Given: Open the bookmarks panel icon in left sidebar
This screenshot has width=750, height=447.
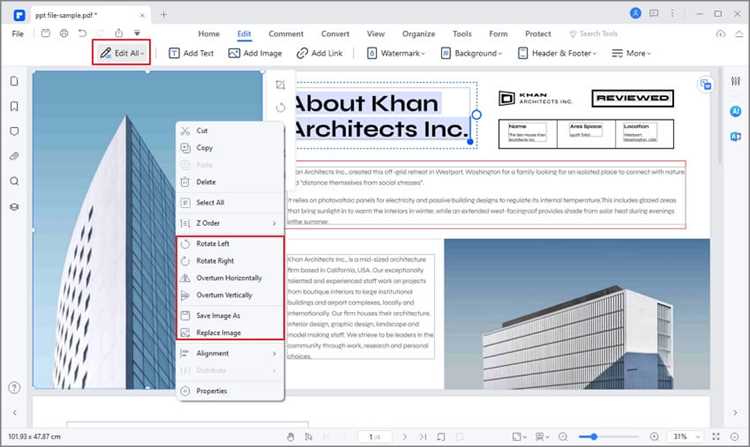Looking at the screenshot, I should [14, 106].
